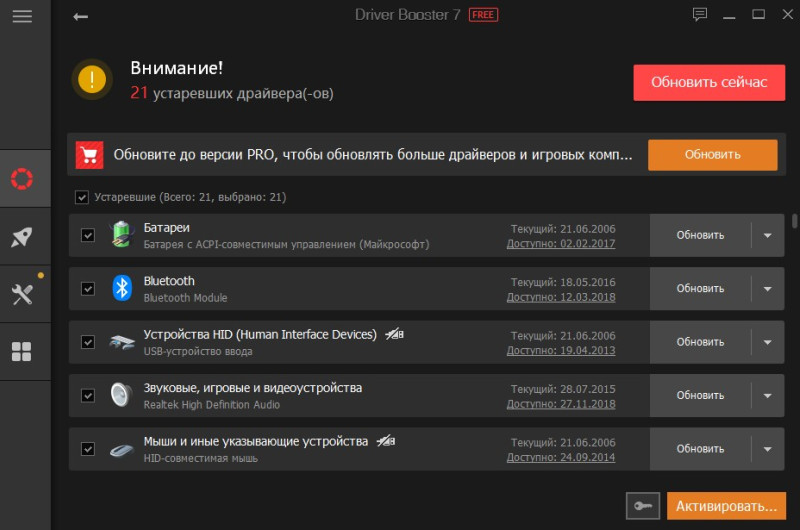Image resolution: width=800 pixels, height=530 pixels.
Task: Click the red Обновить сейчас button
Action: click(709, 82)
